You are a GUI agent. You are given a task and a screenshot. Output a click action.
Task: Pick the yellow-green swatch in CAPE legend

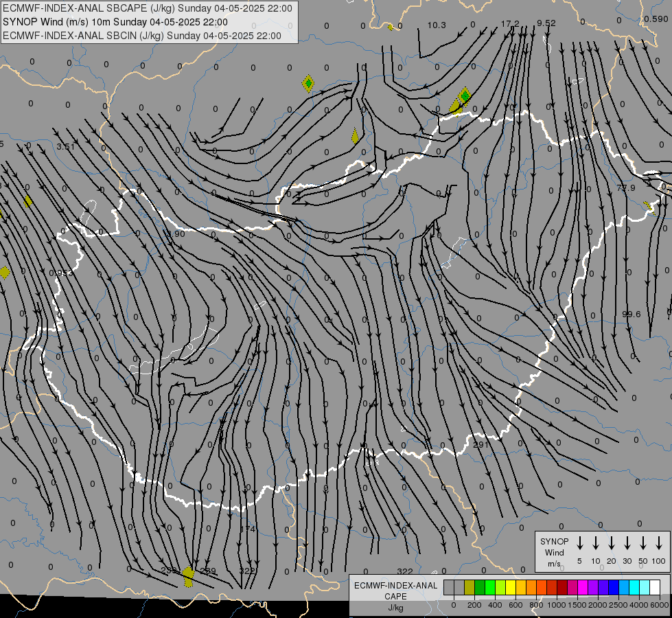(x=500, y=587)
